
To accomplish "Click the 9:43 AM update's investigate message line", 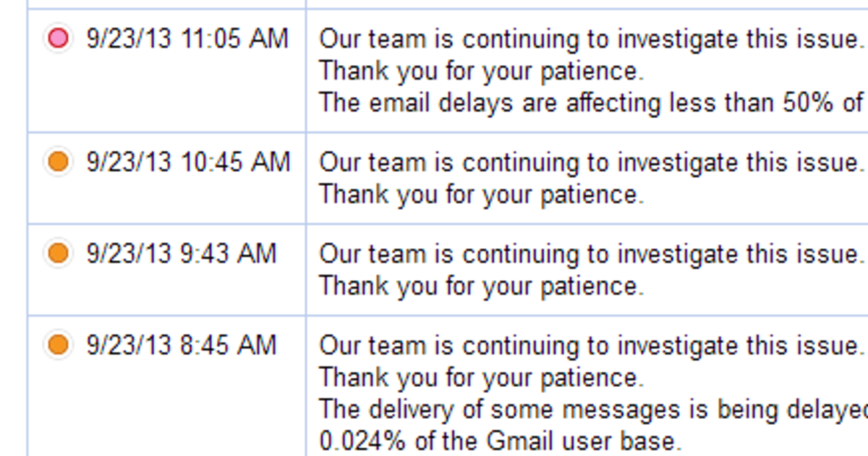I will pos(590,254).
